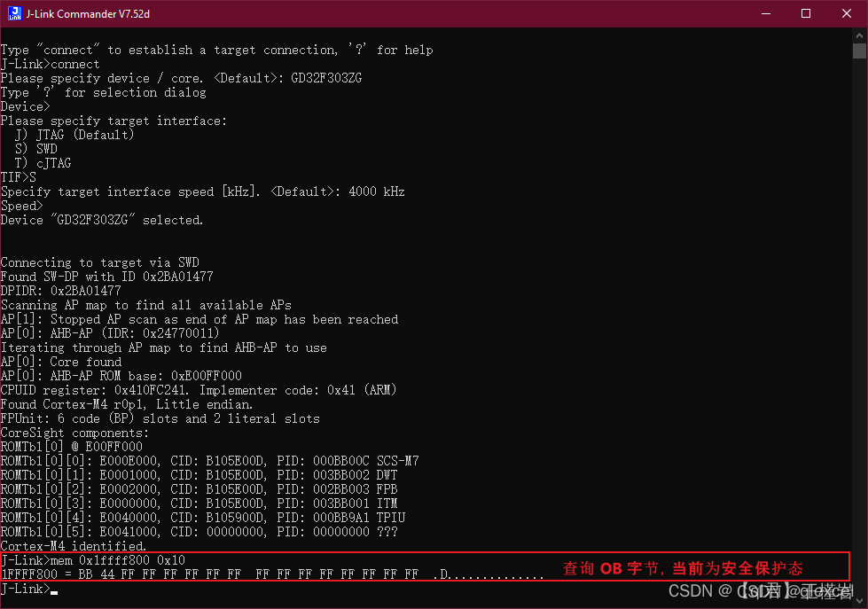Click the 'Default>: GD32F303ZG' device text
This screenshot has width=868, height=609.
(x=288, y=78)
